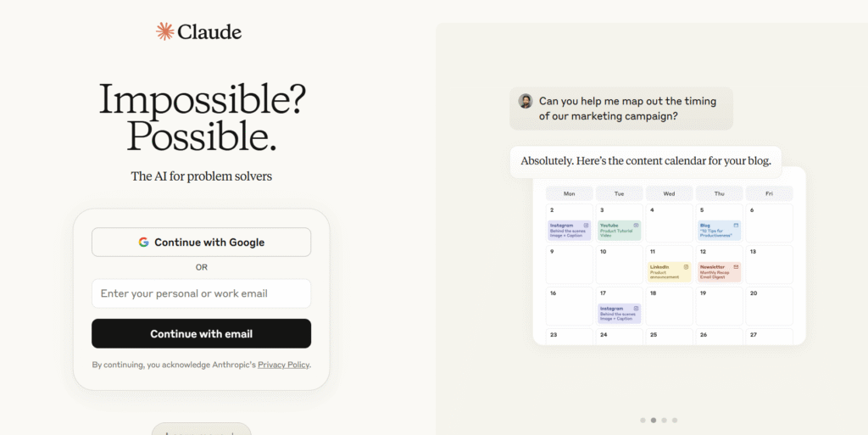Screen dimensions: 868x435
Task: Select the Mon column header in calendar
Action: pyautogui.click(x=569, y=193)
